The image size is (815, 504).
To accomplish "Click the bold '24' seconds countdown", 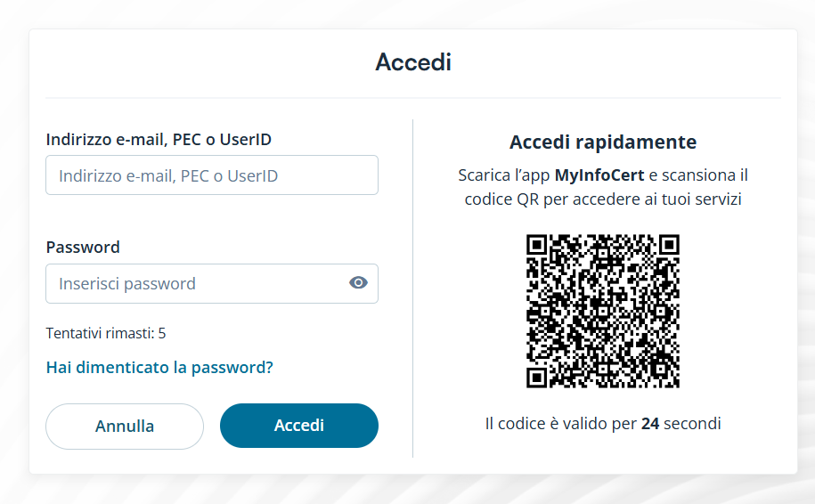I will click(x=650, y=423).
